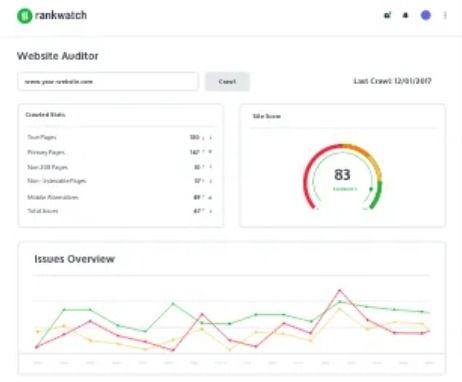
Task: Click the Total Issues stat label
Action: (43, 211)
